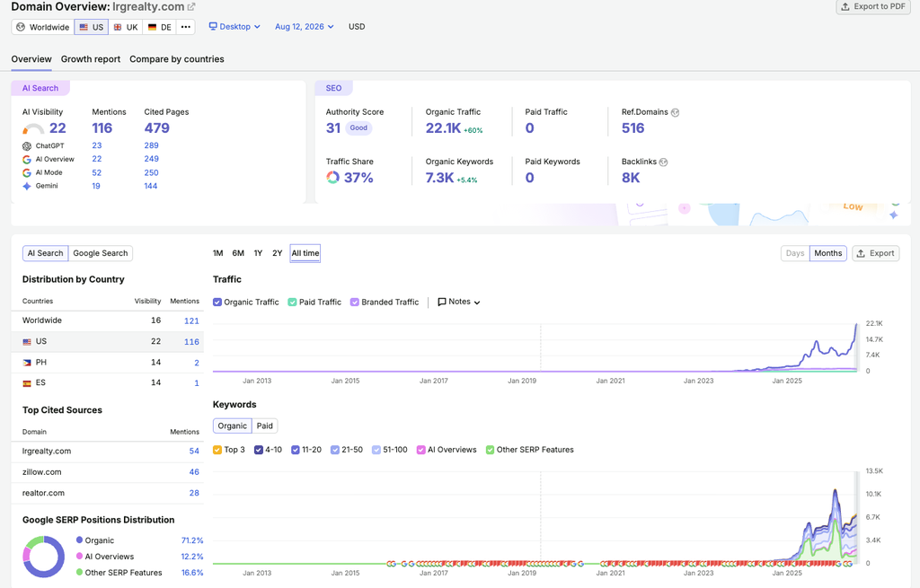920x588 pixels.
Task: Open Organic Traffic 22.1K value
Action: [443, 128]
